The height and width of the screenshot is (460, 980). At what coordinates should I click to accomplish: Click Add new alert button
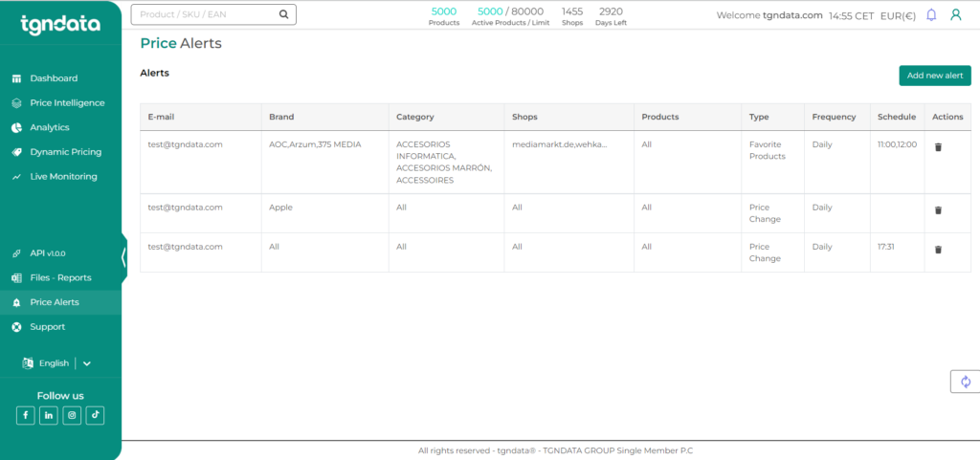[935, 76]
